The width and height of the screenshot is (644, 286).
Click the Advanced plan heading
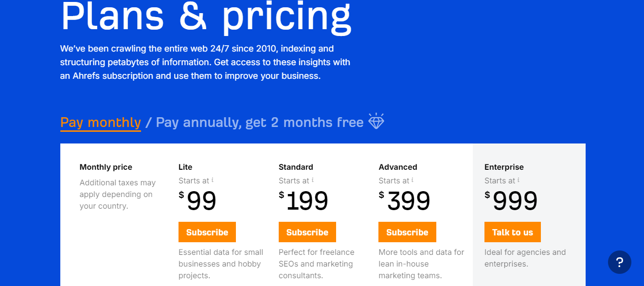[398, 167]
